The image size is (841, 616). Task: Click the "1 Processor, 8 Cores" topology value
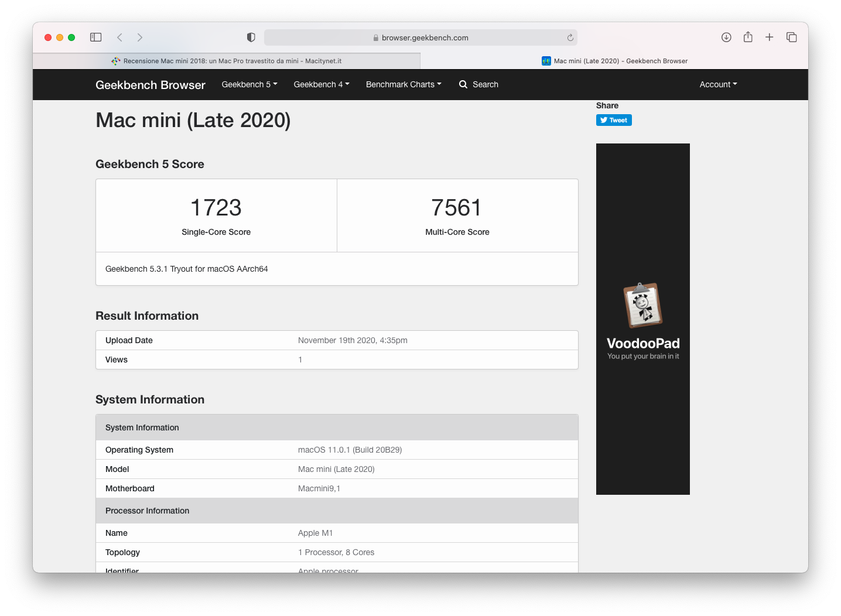point(336,552)
